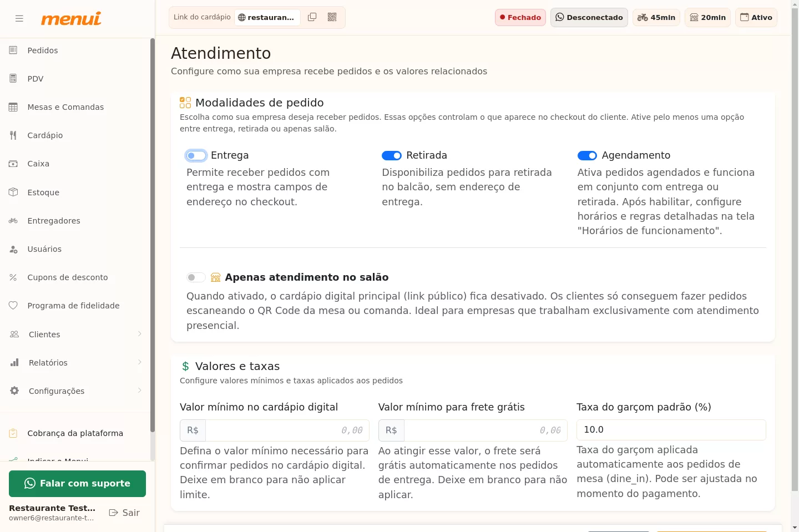The width and height of the screenshot is (799, 532).
Task: Disable the Retirada toggle
Action: point(392,156)
